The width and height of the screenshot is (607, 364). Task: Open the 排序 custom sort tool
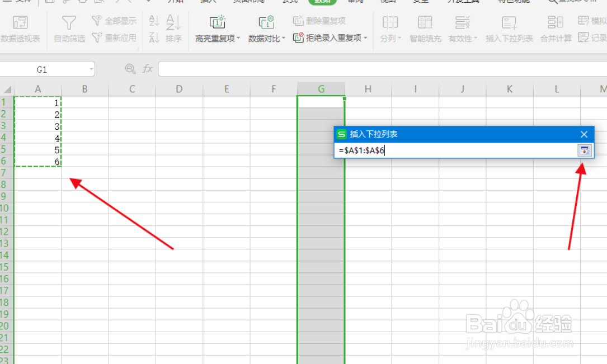(173, 29)
